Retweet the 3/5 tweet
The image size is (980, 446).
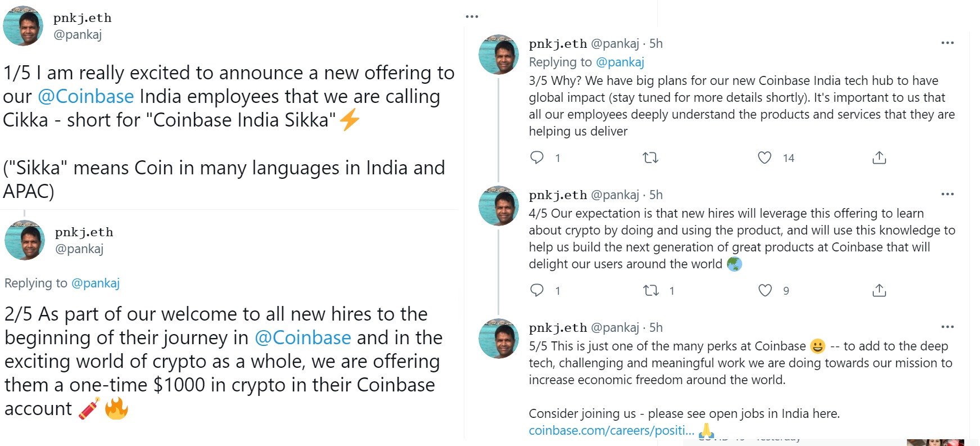click(651, 157)
